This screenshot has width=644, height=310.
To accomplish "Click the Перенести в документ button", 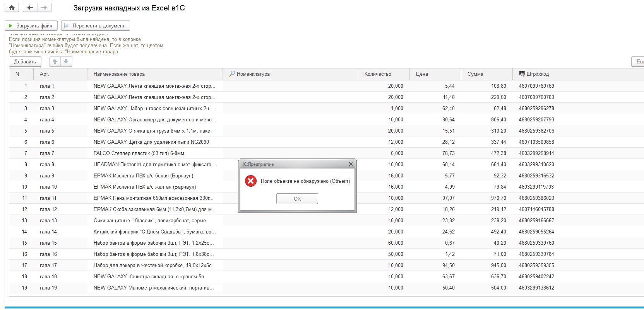I will coord(95,26).
